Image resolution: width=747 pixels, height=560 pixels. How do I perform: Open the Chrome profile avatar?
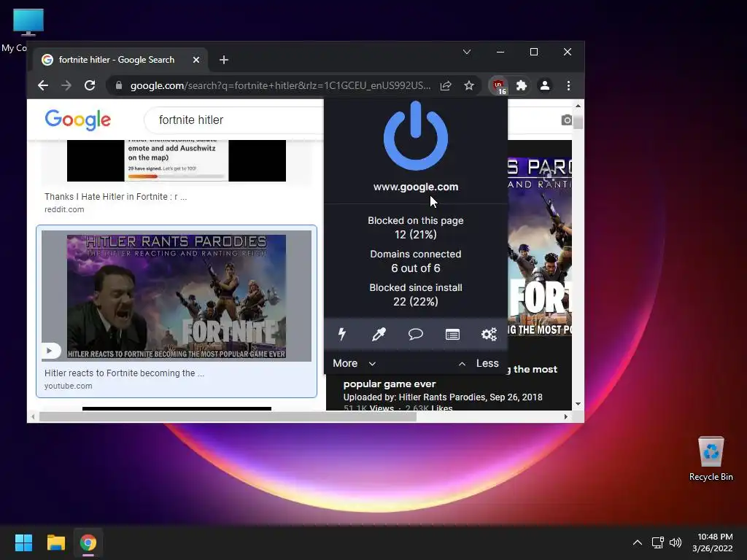click(544, 86)
